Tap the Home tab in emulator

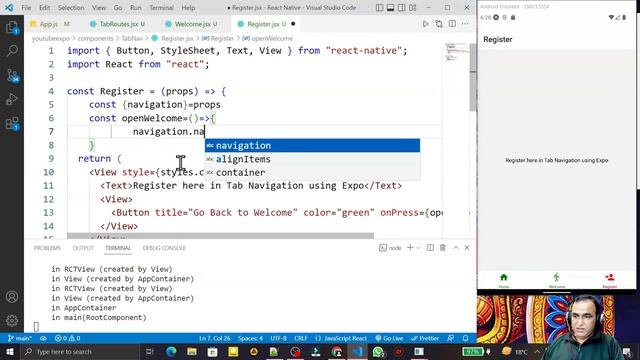(x=504, y=280)
